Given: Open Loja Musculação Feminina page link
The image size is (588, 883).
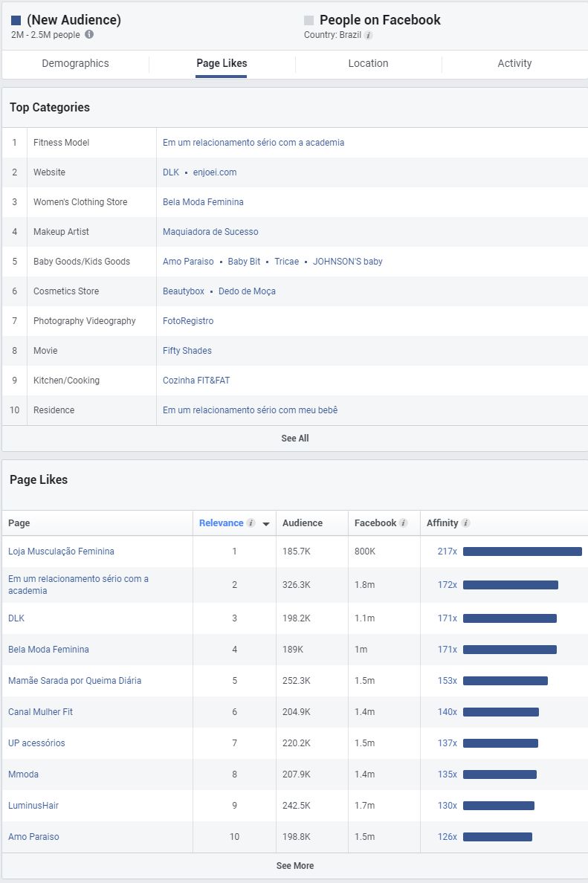Looking at the screenshot, I should pyautogui.click(x=61, y=552).
